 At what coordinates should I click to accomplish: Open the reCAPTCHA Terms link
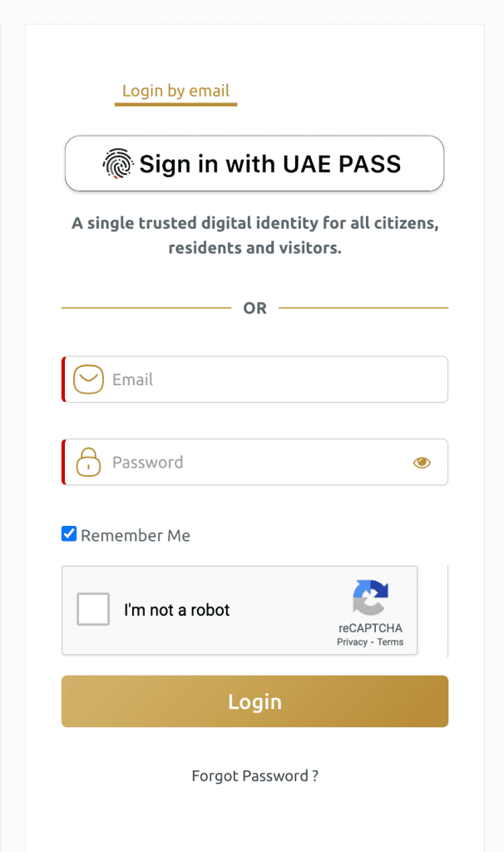pos(390,642)
